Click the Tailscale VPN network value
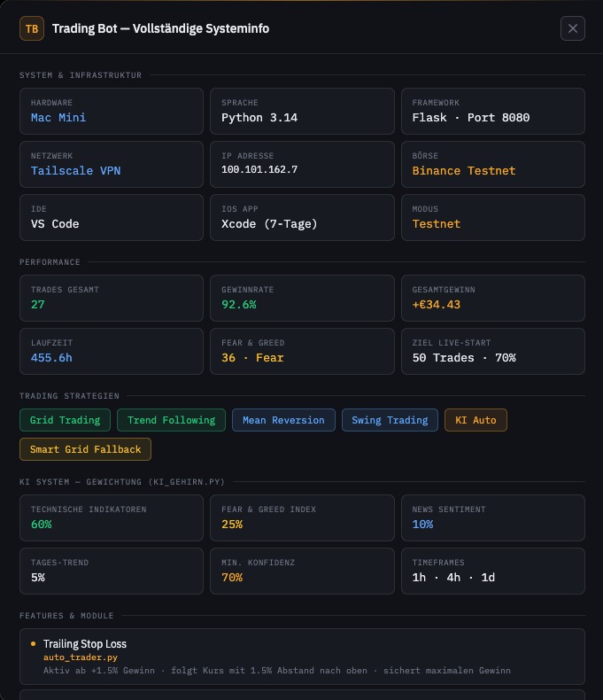603x700 pixels. click(76, 170)
